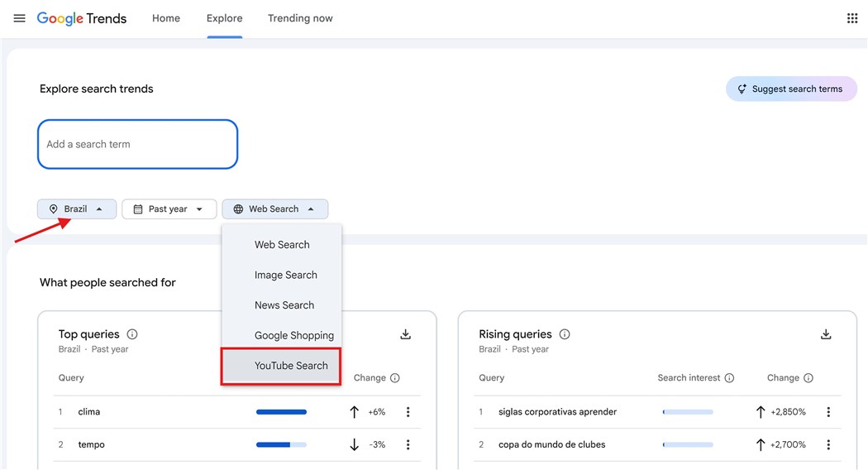Click the Rising queries heading
This screenshot has width=868, height=470.
click(x=515, y=334)
